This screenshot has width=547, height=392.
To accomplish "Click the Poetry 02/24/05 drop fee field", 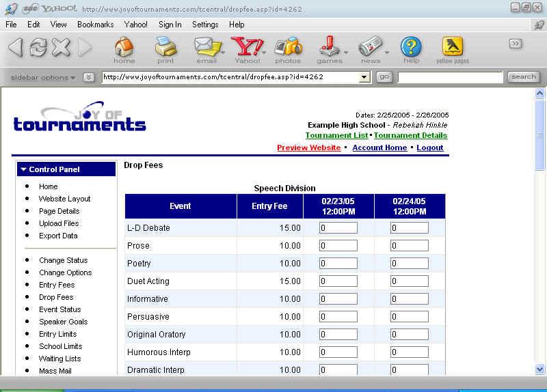I will pyautogui.click(x=409, y=264).
